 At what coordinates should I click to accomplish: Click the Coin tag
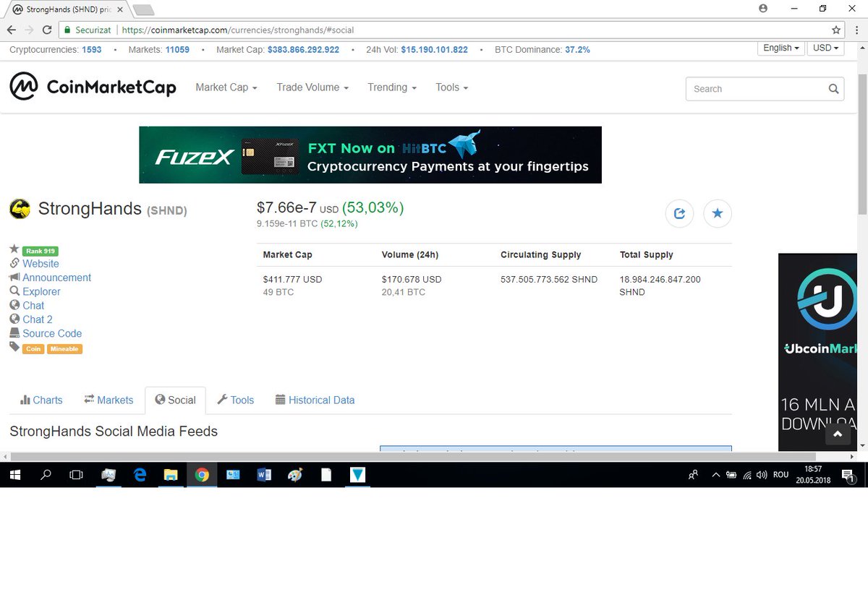[x=33, y=349]
